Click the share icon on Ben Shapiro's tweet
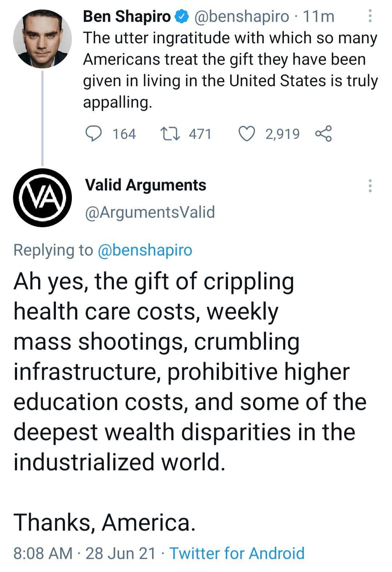The height and width of the screenshot is (572, 392). [x=323, y=134]
